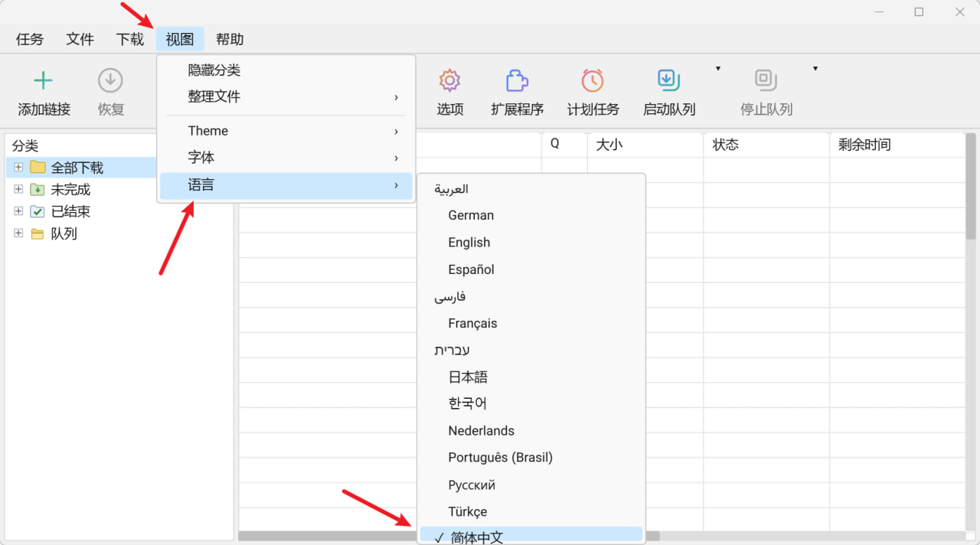Screen dimensions: 980x545
Task: Click the 启动队列 toolbar label
Action: [669, 109]
